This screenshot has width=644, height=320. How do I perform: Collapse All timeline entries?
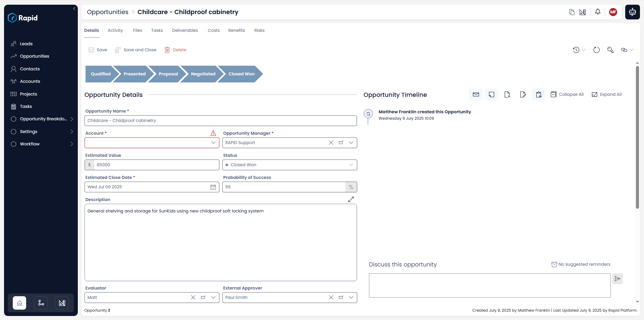[x=567, y=94]
